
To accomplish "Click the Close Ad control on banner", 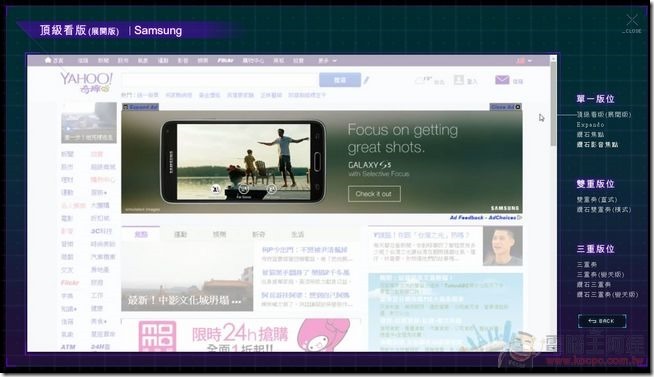I will (505, 107).
